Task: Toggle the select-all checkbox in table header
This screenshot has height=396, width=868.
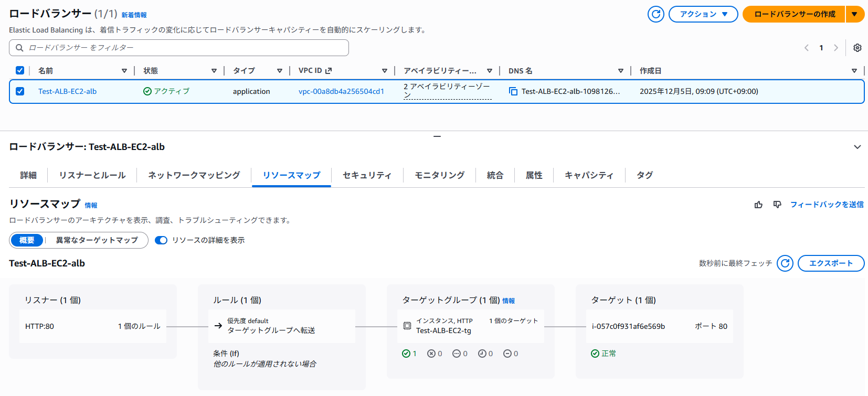Action: pos(20,70)
